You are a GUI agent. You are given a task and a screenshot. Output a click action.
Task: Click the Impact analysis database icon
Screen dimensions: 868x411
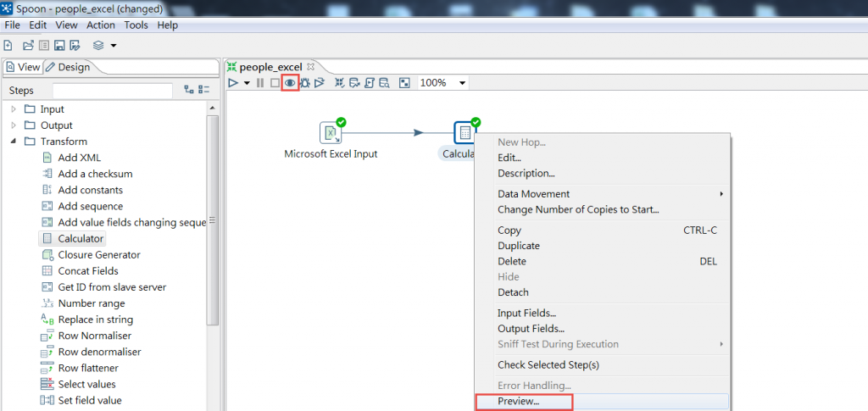click(355, 83)
